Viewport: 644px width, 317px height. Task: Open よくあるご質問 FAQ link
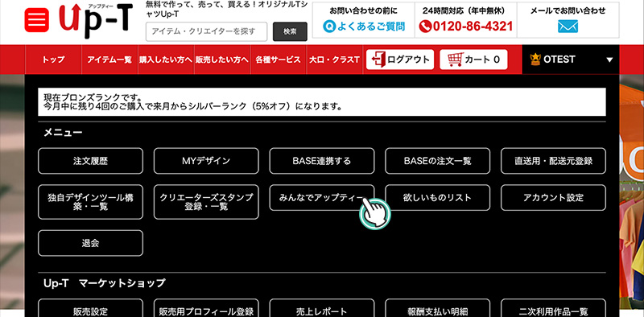tap(371, 27)
